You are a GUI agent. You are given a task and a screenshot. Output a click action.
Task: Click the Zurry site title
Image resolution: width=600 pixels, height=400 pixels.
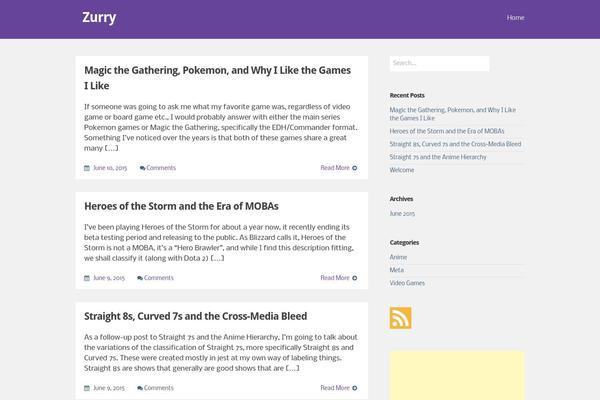[99, 18]
